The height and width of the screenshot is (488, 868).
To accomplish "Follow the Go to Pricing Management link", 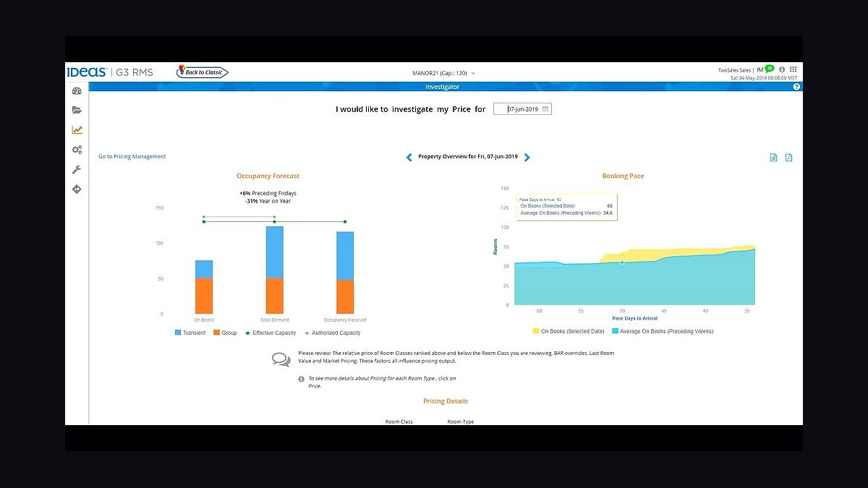I will coord(132,156).
